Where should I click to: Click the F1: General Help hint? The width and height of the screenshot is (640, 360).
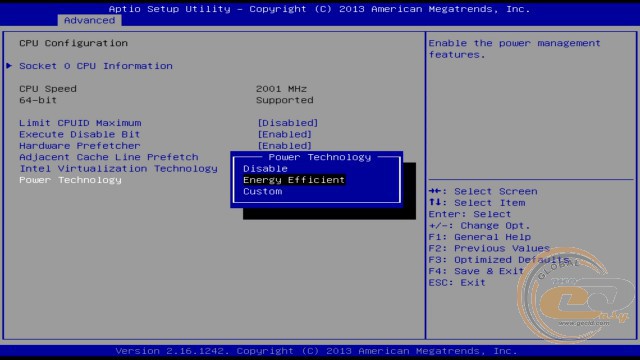(x=480, y=237)
